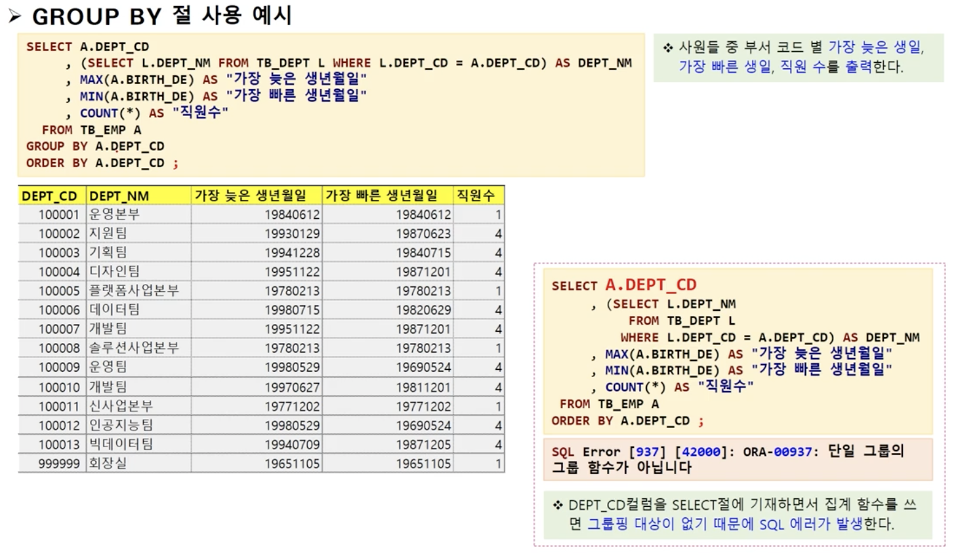
Task: Click department name "지원팀"
Action: tap(108, 233)
